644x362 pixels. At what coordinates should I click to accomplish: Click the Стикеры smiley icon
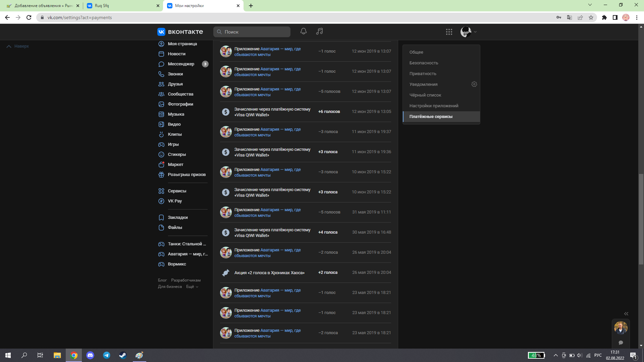(161, 155)
